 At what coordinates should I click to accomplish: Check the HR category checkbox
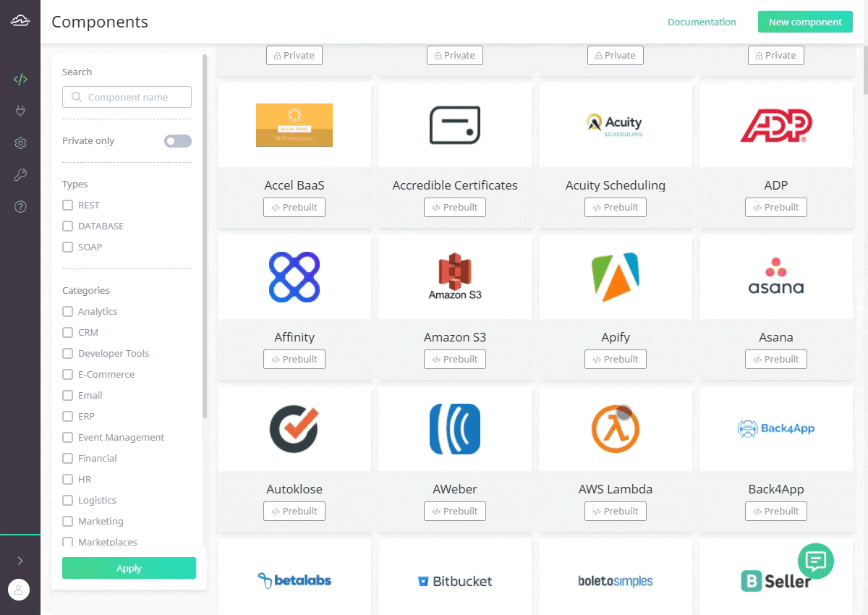point(68,480)
